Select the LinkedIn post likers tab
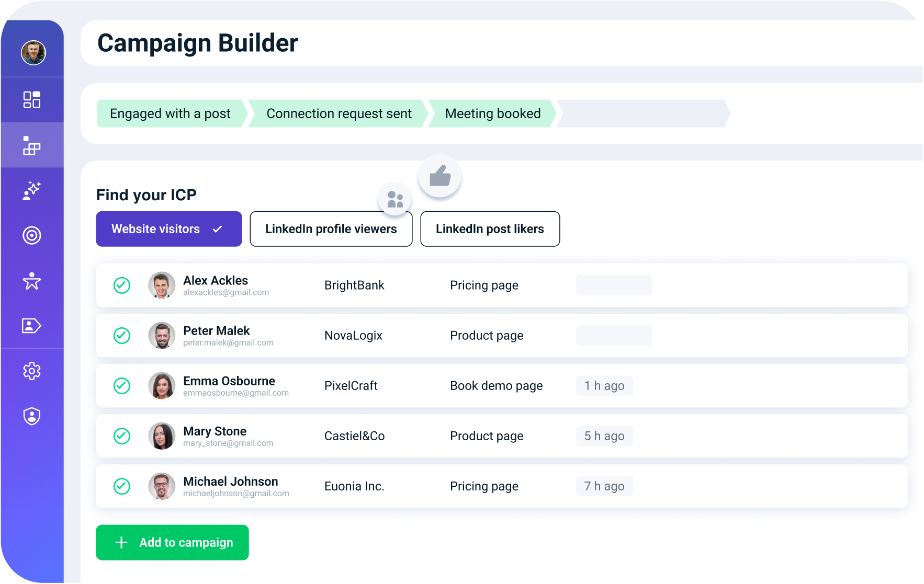924x584 pixels. (x=490, y=229)
